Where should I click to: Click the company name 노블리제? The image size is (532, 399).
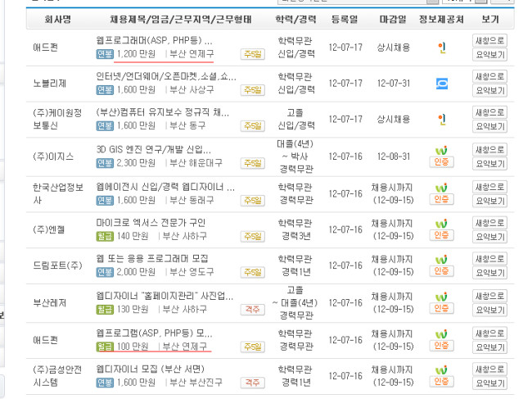click(50, 84)
